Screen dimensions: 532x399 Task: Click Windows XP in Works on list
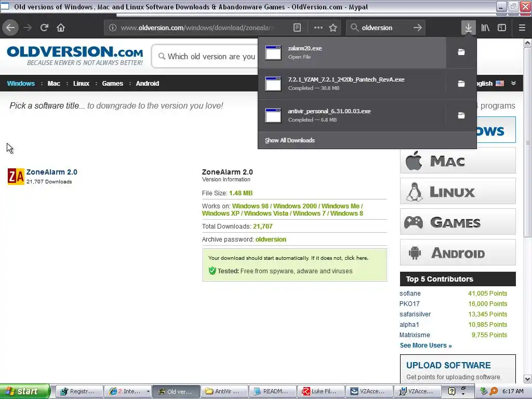(x=220, y=214)
